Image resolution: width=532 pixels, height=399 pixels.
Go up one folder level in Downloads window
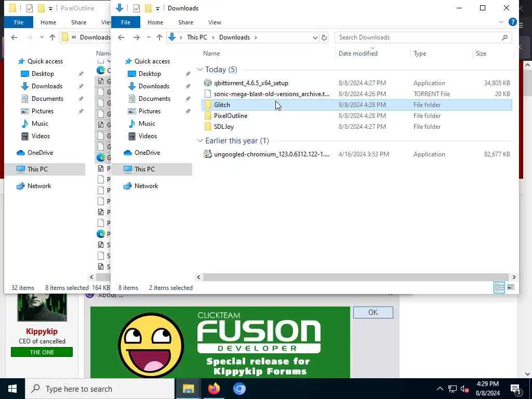click(159, 37)
